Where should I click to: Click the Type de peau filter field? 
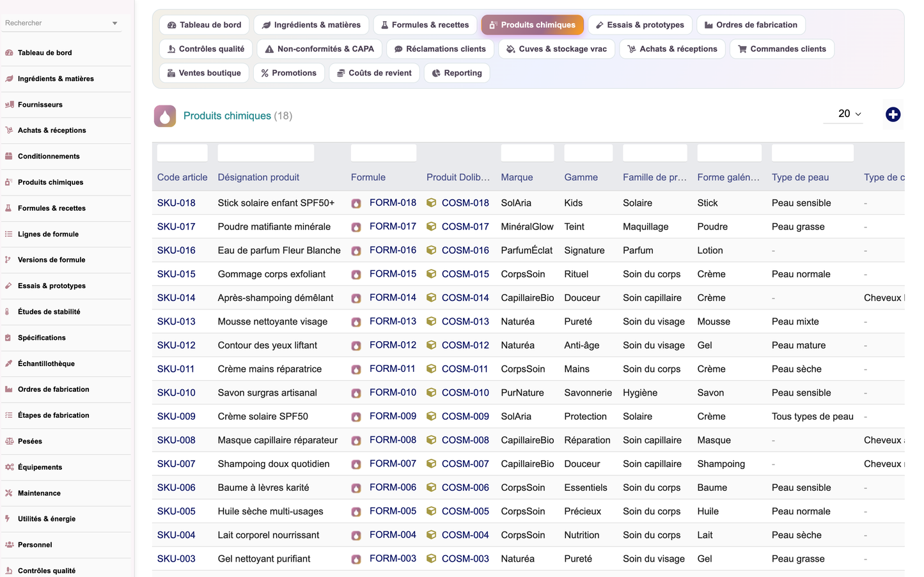pos(813,153)
